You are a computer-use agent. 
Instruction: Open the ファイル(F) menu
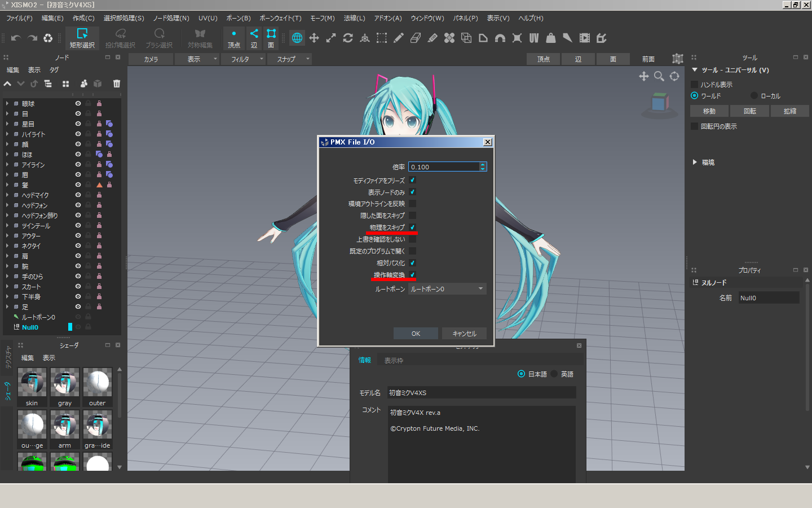point(20,18)
